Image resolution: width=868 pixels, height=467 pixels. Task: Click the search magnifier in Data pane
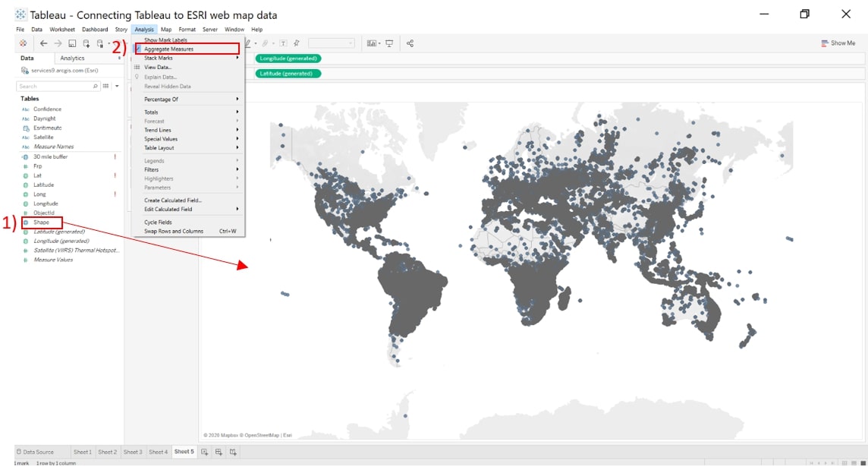pyautogui.click(x=95, y=87)
